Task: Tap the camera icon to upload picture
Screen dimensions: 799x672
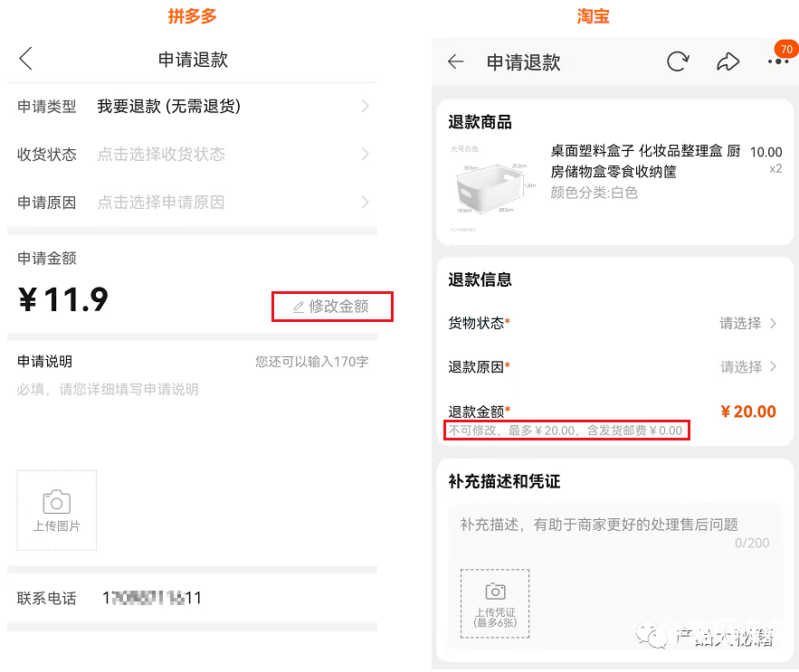Action: [x=56, y=502]
